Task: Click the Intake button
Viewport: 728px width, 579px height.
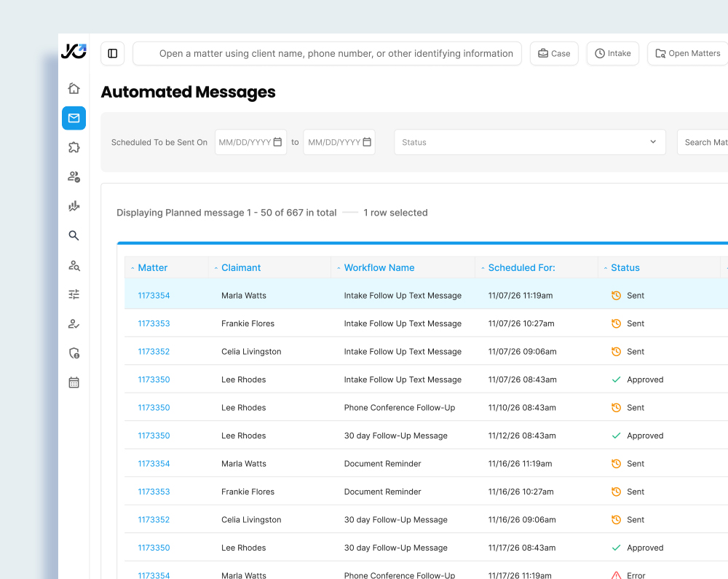Action: pyautogui.click(x=612, y=53)
